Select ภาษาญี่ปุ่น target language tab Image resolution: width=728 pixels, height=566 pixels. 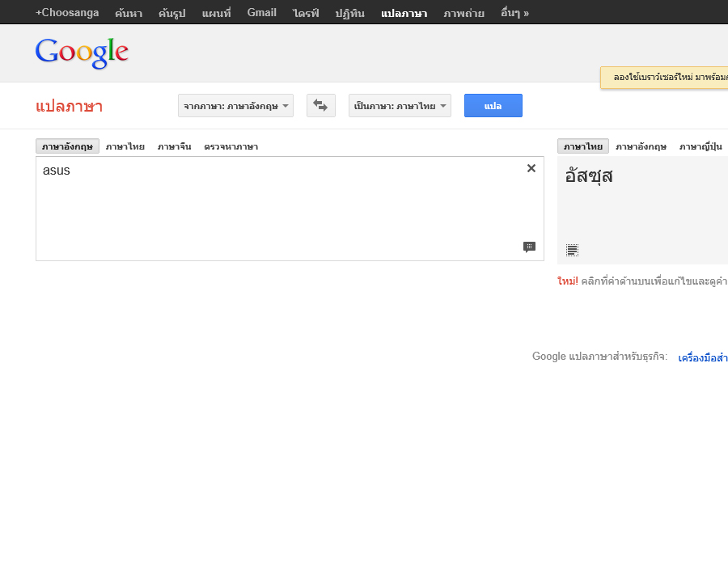tap(700, 146)
